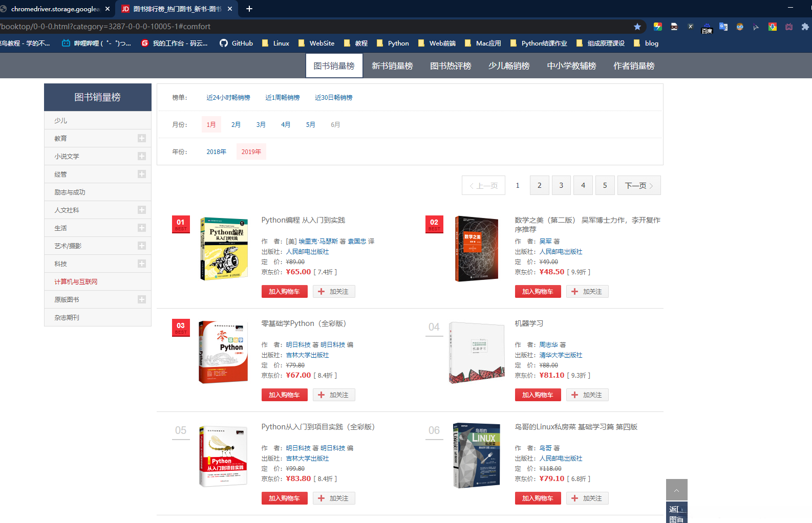Select the 近24小时畅销榜 list
Image resolution: width=812 pixels, height=523 pixels.
click(228, 98)
